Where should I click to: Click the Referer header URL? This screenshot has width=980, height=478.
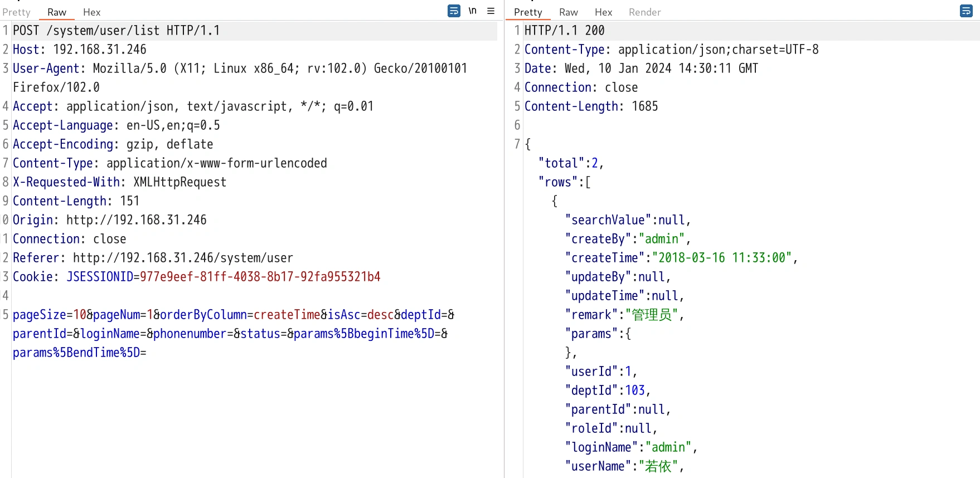(x=182, y=258)
